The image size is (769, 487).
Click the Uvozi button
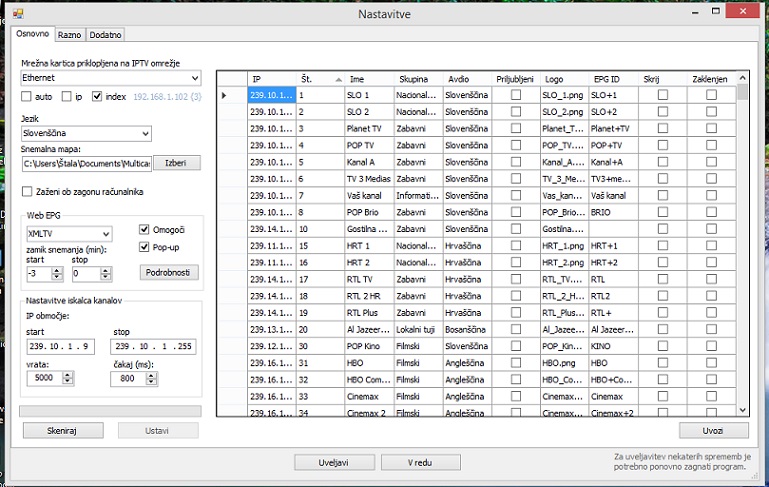(713, 430)
